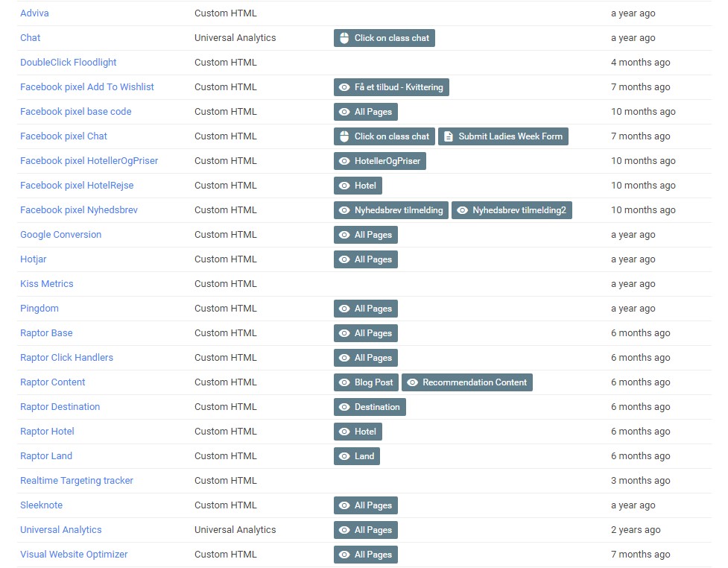Open the Kiss Metrics tag

pos(46,284)
